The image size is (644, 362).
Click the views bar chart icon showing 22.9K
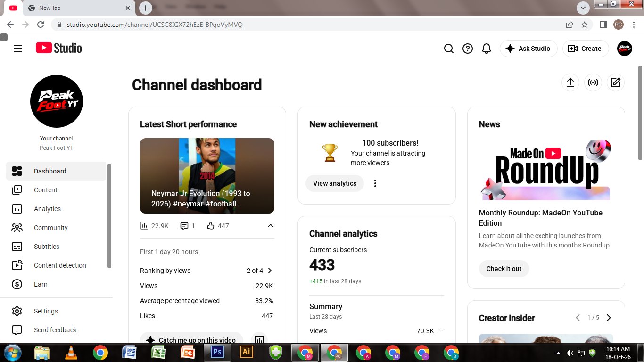click(x=144, y=226)
